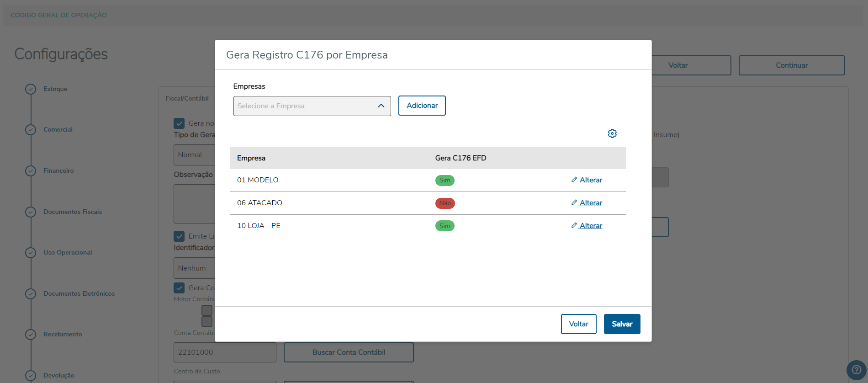Open the table settings gear icon
Screen dimensions: 868x383
[612, 133]
